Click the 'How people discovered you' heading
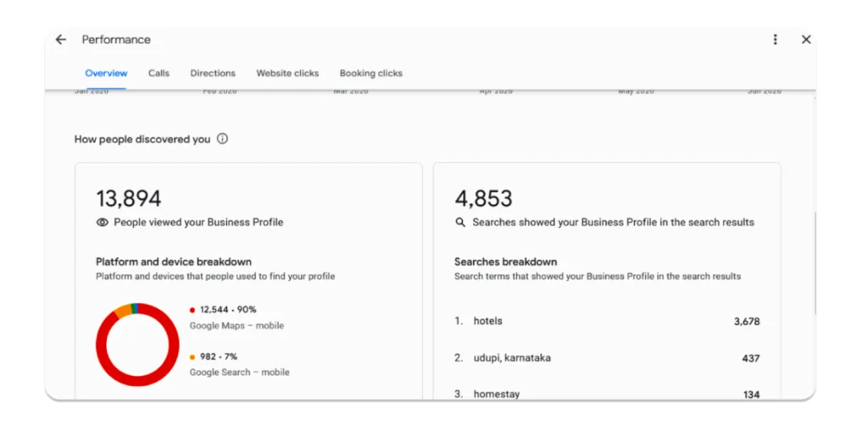 click(x=142, y=140)
